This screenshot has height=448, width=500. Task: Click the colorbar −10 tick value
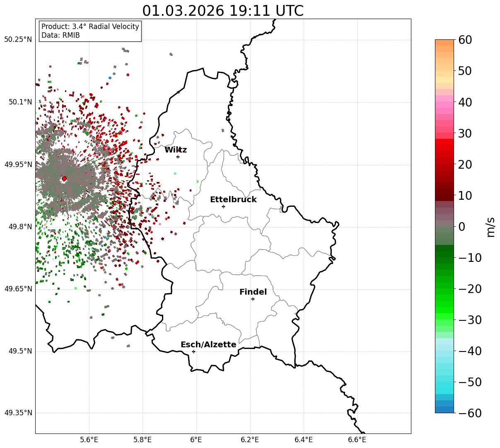[x=470, y=258]
